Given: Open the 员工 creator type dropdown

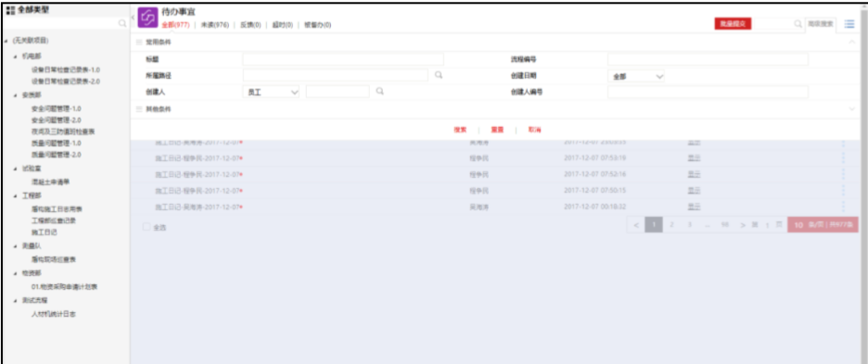Looking at the screenshot, I should (271, 93).
